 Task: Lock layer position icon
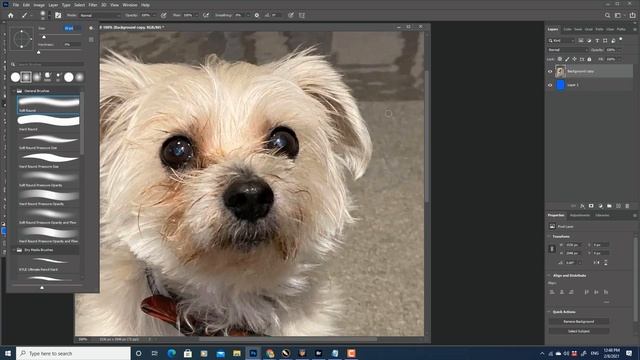point(574,59)
